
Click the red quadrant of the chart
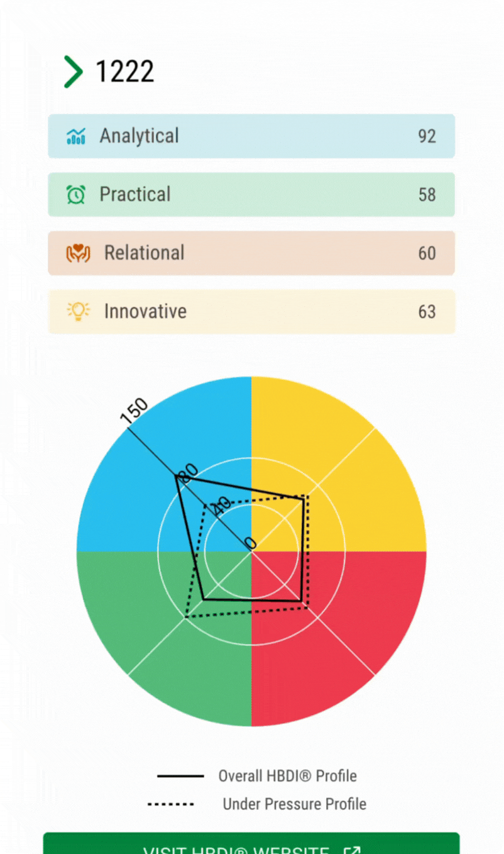coord(352,641)
